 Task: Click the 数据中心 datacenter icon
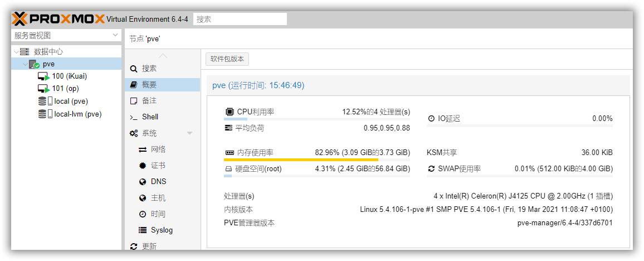[x=25, y=51]
